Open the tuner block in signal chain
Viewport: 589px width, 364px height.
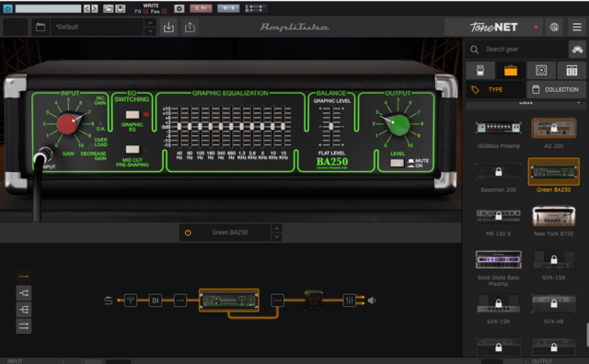point(131,301)
